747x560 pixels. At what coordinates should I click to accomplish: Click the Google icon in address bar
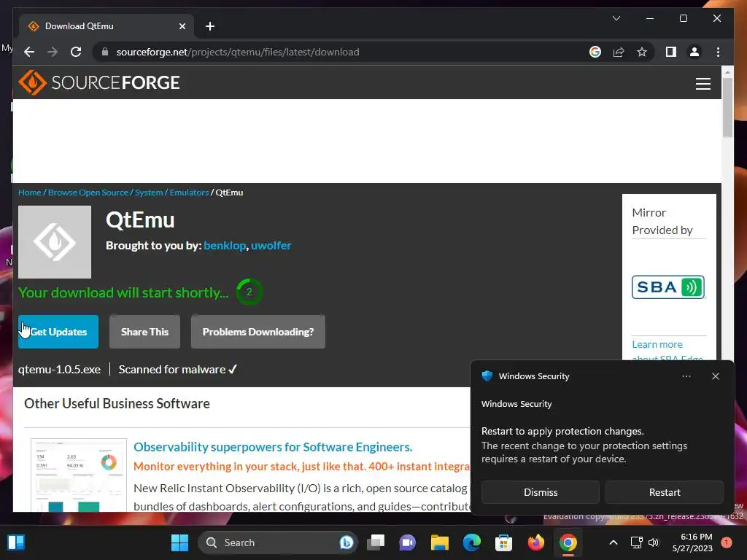pos(595,52)
